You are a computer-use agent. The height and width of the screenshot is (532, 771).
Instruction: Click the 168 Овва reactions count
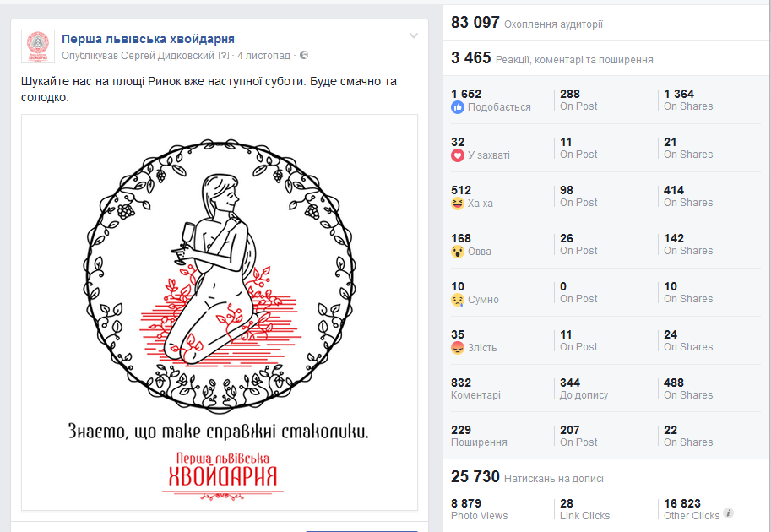[x=461, y=238]
